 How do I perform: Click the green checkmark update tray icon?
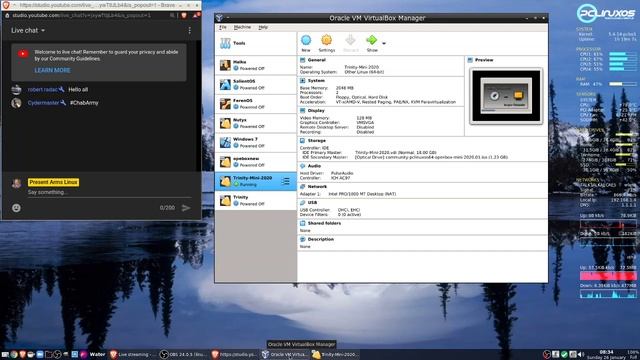tap(564, 354)
